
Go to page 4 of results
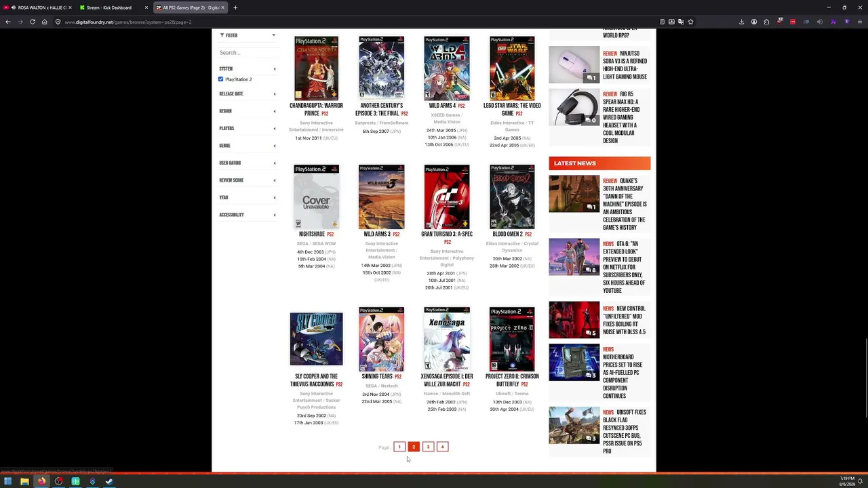coord(442,447)
